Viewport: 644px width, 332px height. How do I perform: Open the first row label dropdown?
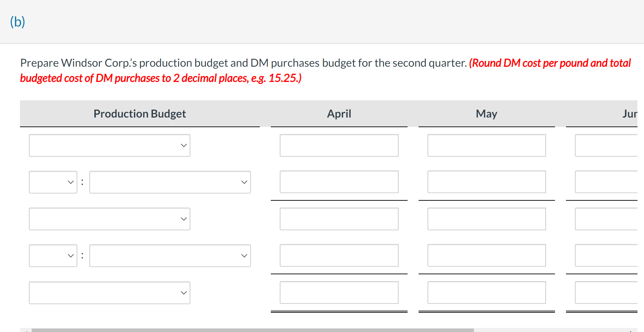(110, 145)
